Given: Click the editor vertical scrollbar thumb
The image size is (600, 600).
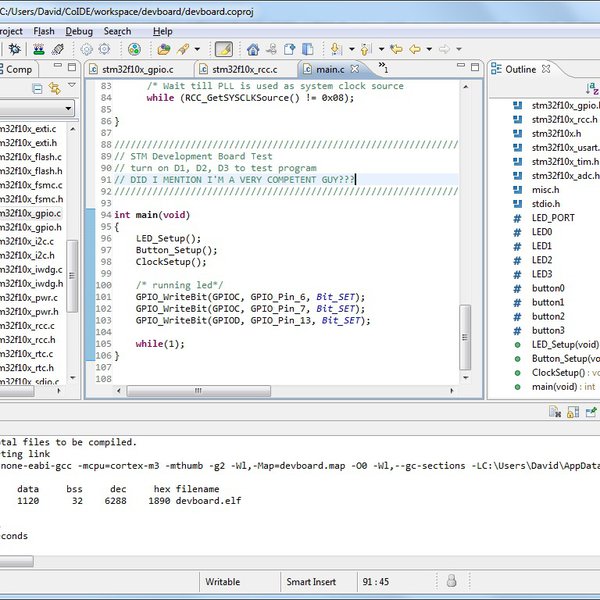Looking at the screenshot, I should pos(464,338).
